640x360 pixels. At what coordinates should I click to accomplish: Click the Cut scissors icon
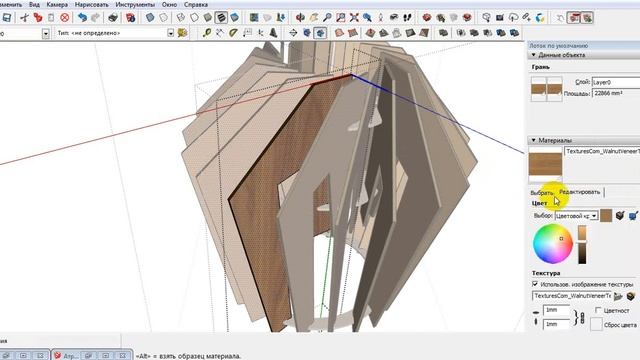click(x=24, y=18)
